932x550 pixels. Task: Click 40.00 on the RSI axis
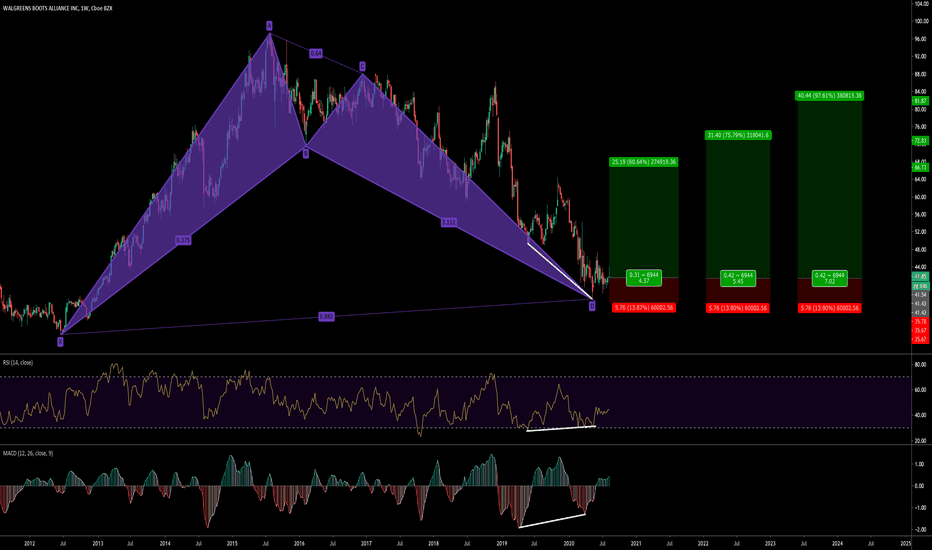click(922, 415)
